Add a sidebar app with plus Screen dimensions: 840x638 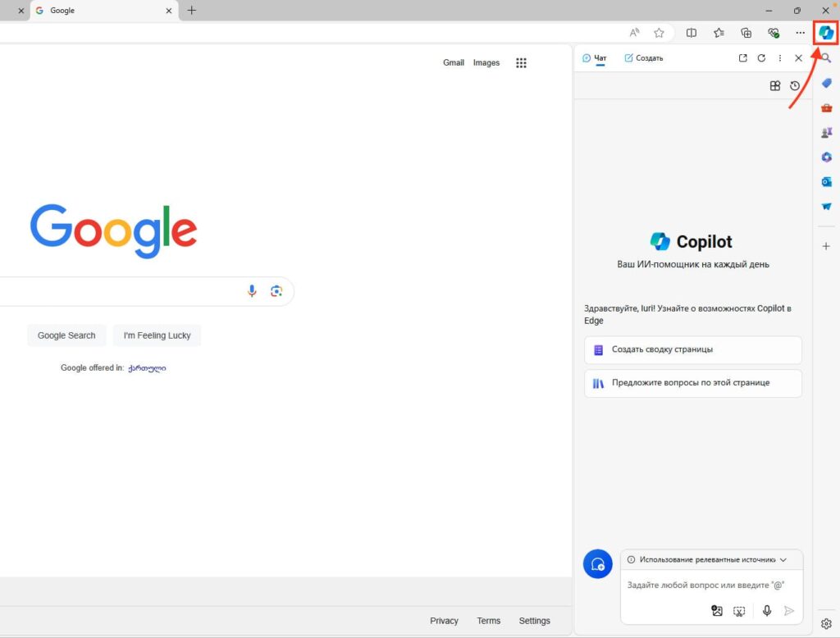(826, 246)
